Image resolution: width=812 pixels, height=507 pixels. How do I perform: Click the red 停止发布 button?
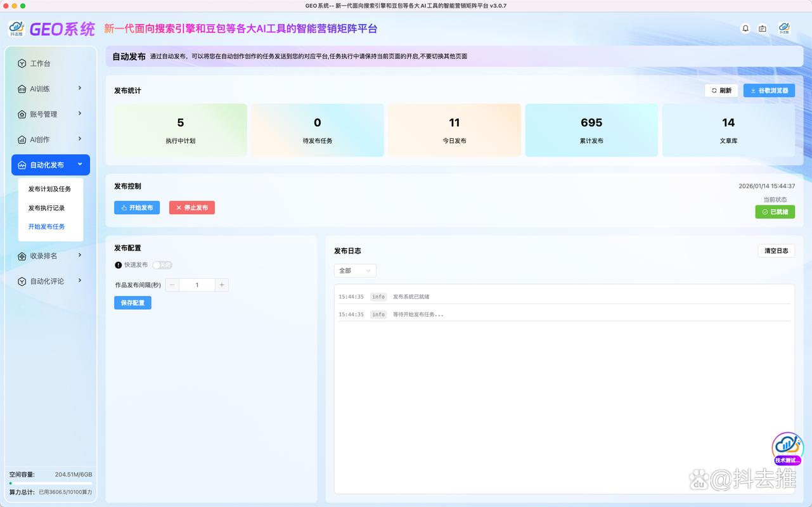pyautogui.click(x=192, y=207)
